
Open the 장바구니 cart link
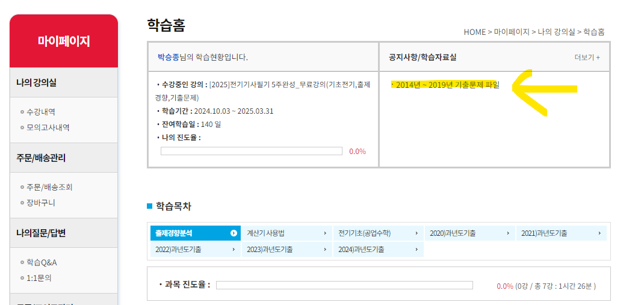coord(41,203)
